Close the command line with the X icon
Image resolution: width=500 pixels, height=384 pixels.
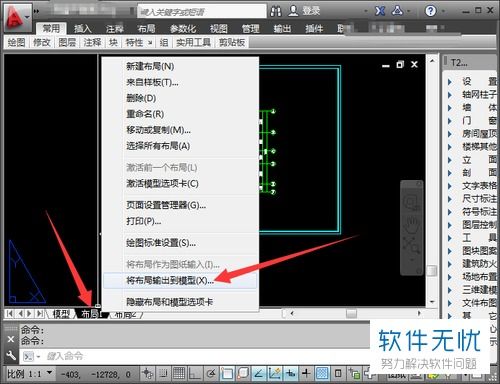[x=11, y=339]
